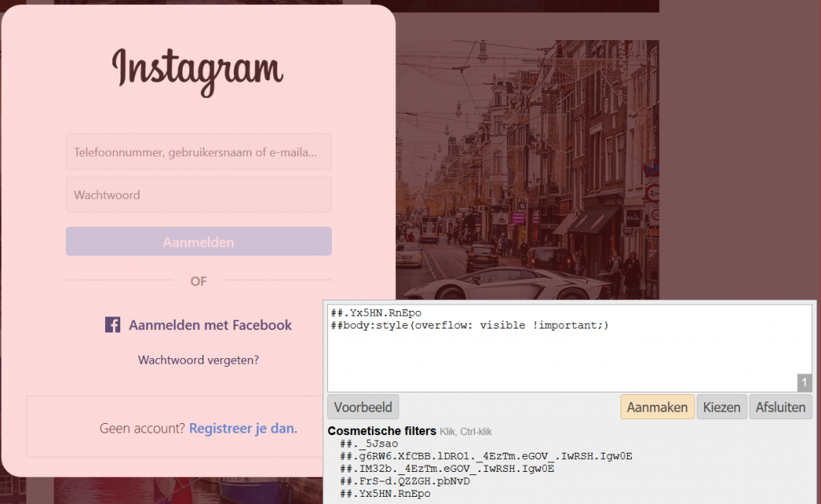This screenshot has height=504, width=821.
Task: Click the blue Aanmelden login button
Action: 199,241
